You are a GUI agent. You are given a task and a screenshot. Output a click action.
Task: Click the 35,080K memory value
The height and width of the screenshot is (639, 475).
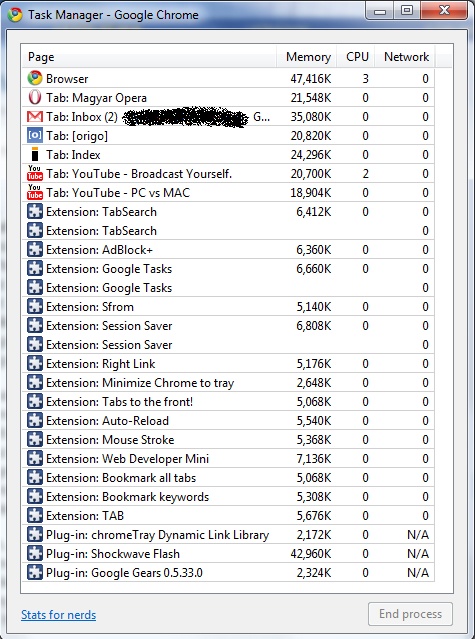[x=311, y=117]
